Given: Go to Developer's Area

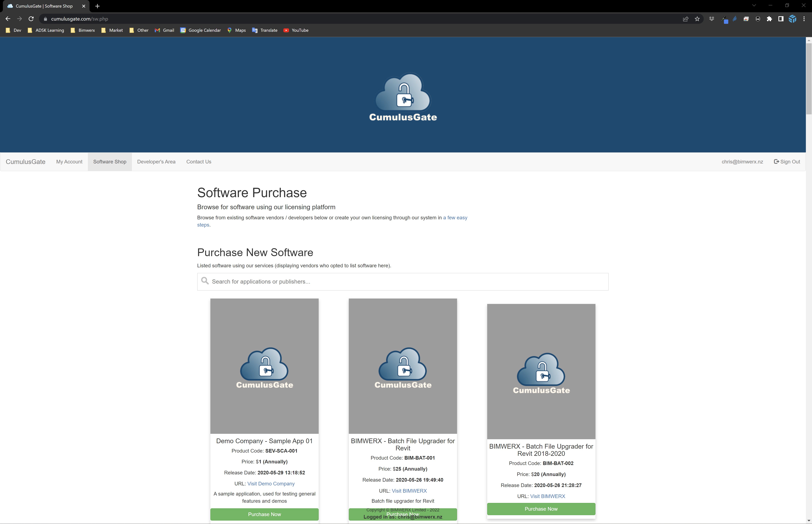Looking at the screenshot, I should [156, 162].
